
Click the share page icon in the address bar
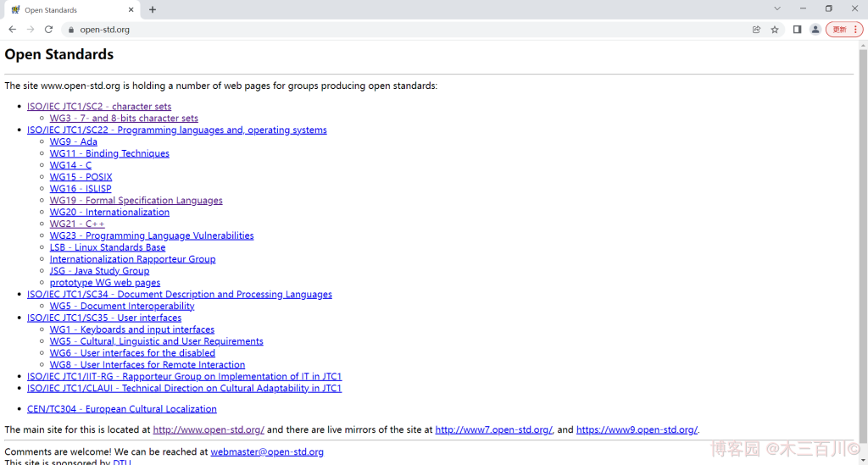756,29
